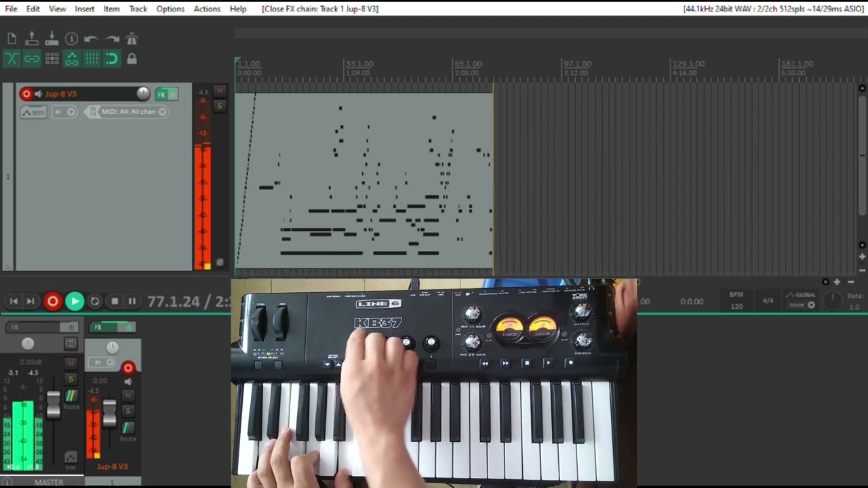Viewport: 868px width, 488px height.
Task: Open Master track FX button in mixer
Action: pos(33,327)
